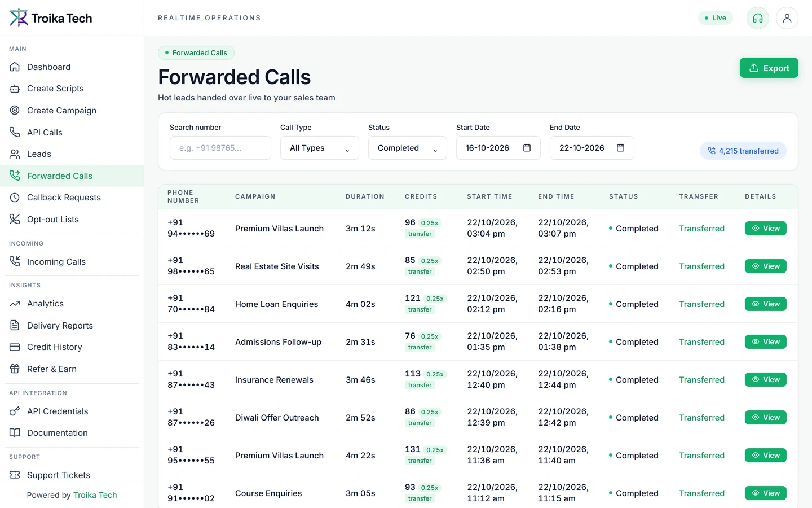View details for Real Estate Site Visits call
The width and height of the screenshot is (812, 508).
tap(766, 266)
